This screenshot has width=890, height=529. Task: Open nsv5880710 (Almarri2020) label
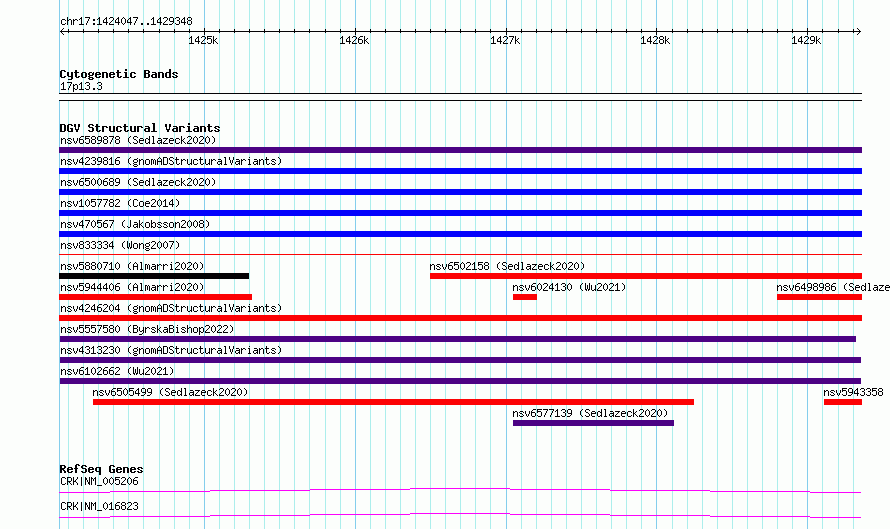132,266
